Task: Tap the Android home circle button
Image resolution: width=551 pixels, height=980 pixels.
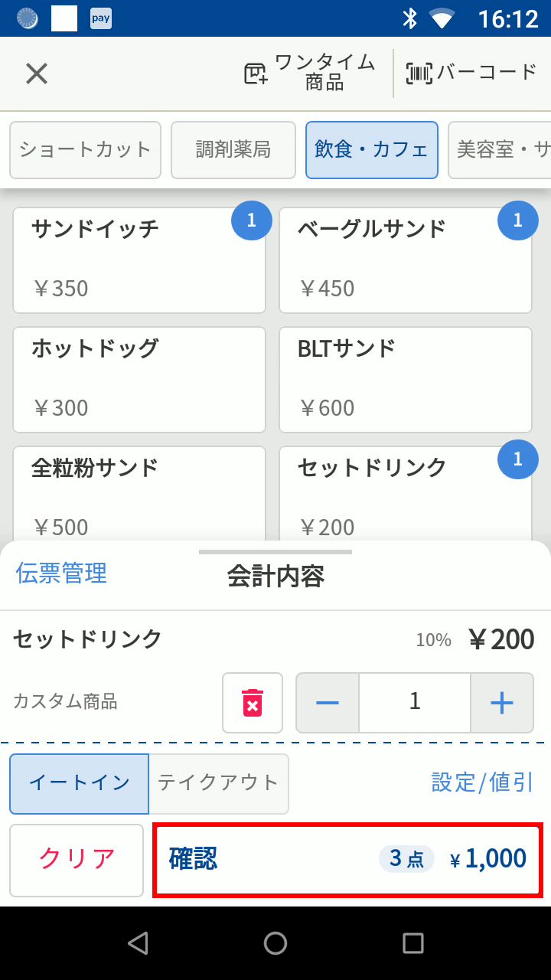Action: pyautogui.click(x=275, y=943)
